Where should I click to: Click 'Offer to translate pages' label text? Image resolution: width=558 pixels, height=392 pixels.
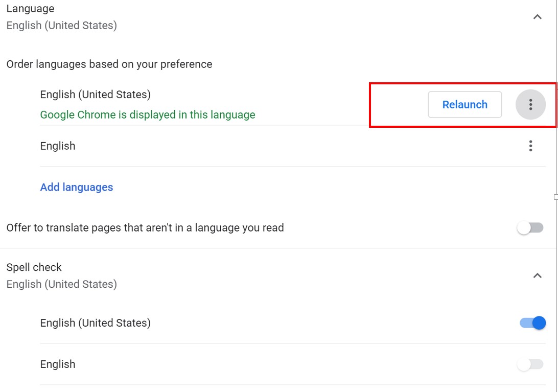145,227
